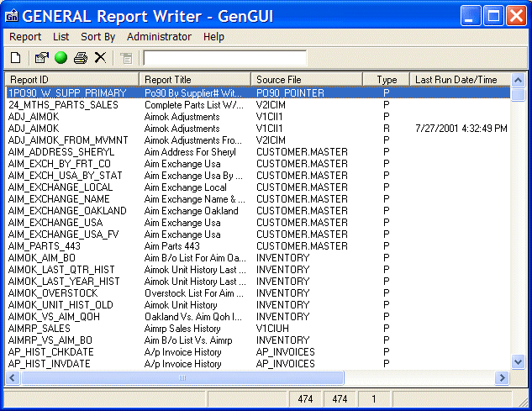
Task: Open the Report menu
Action: point(25,37)
